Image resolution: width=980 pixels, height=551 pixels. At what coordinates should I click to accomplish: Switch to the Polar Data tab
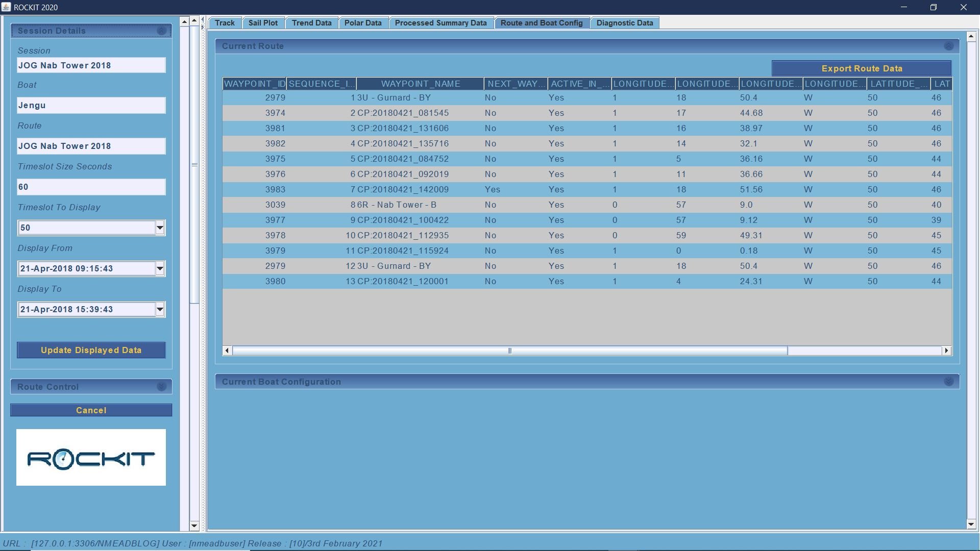(x=362, y=23)
